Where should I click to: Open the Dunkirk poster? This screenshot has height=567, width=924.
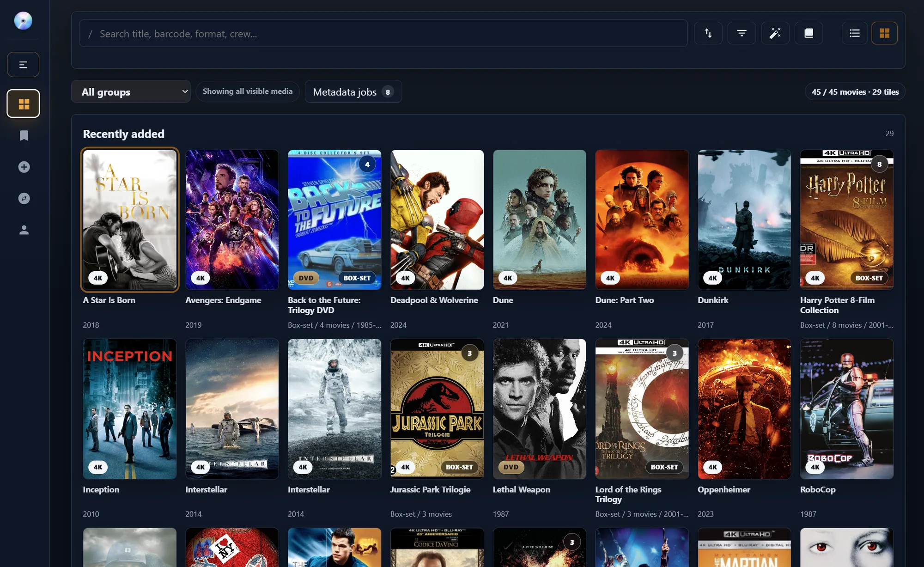(x=744, y=219)
